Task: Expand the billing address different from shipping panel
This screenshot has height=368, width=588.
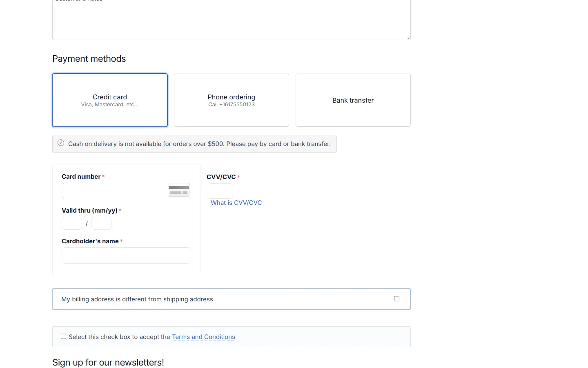Action: (x=232, y=299)
